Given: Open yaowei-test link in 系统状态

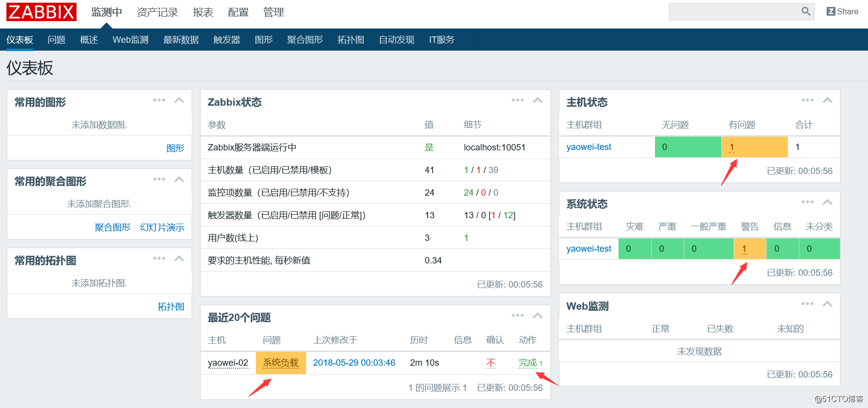Looking at the screenshot, I should pyautogui.click(x=589, y=249).
